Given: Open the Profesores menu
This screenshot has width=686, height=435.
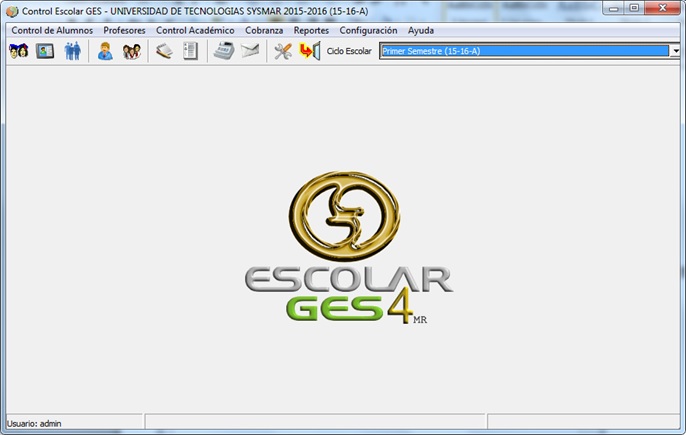Looking at the screenshot, I should (x=124, y=31).
